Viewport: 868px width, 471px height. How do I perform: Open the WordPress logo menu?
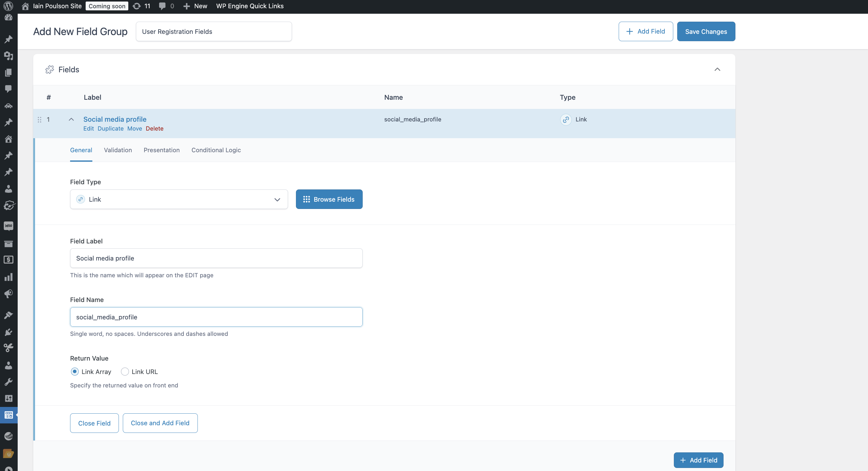tap(8, 6)
